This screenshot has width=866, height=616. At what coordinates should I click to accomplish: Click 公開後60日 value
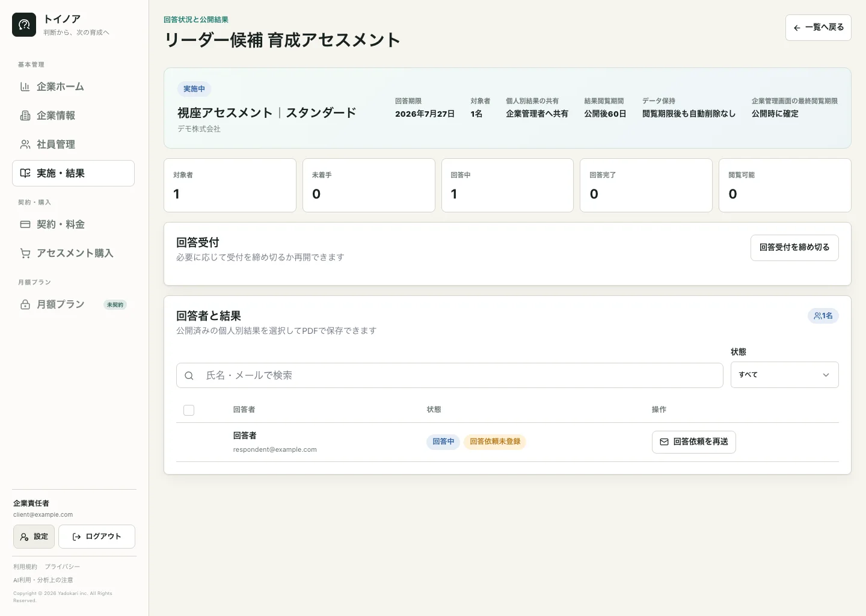(x=605, y=114)
